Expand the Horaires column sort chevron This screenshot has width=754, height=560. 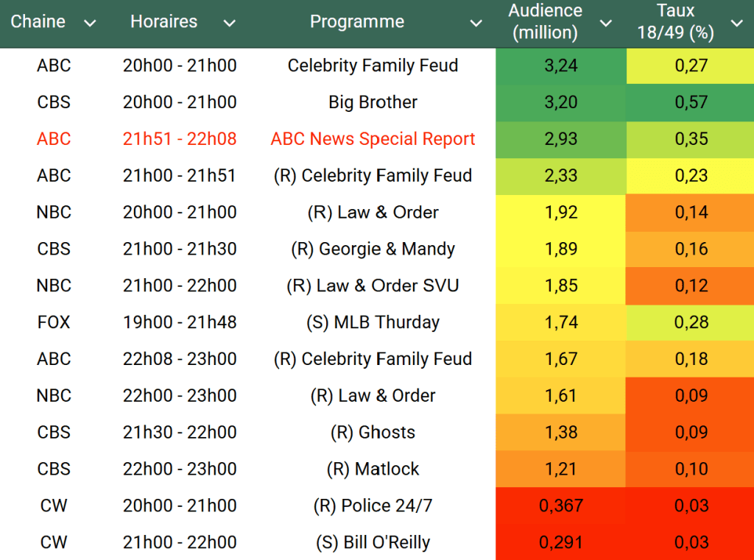pos(230,24)
